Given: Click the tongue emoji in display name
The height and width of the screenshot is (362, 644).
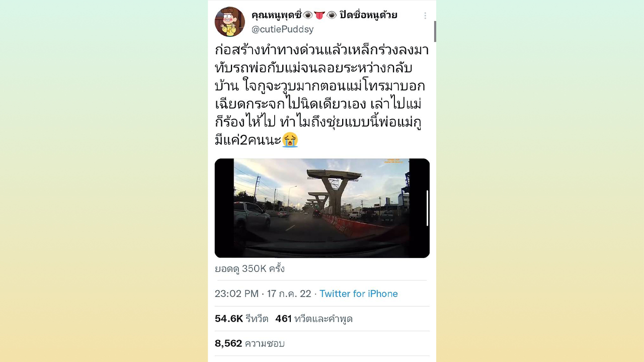Looking at the screenshot, I should [x=319, y=15].
